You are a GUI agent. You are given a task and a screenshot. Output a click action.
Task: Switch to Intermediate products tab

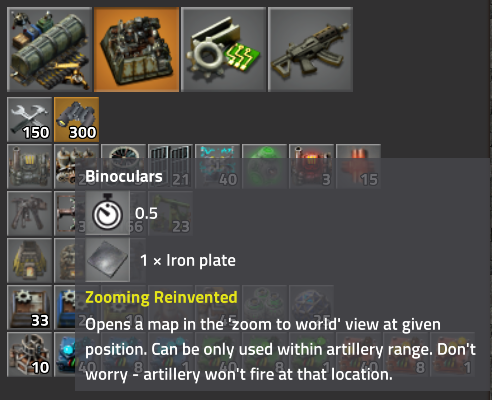click(x=223, y=49)
